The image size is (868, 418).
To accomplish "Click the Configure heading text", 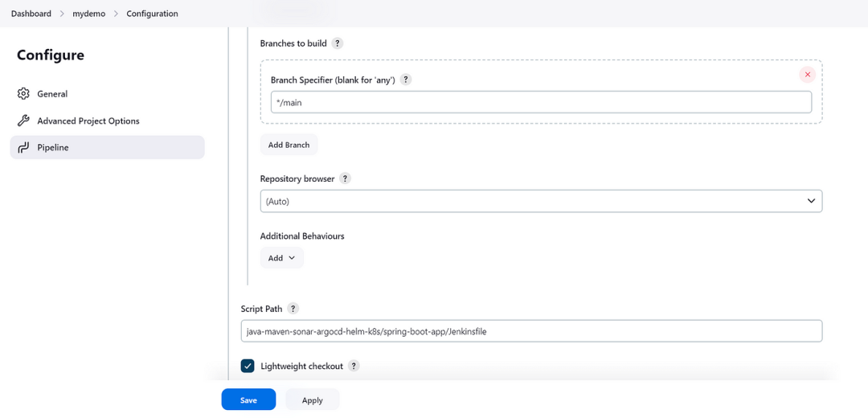I will (51, 55).
